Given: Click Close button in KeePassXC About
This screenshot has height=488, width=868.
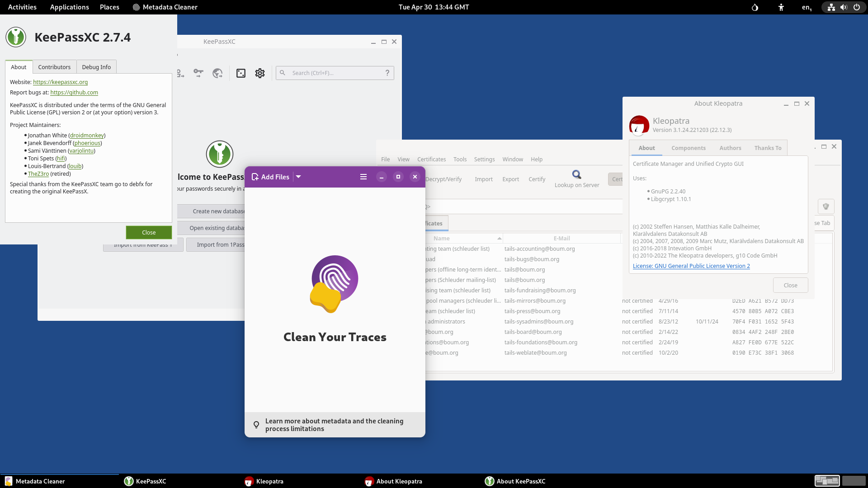Looking at the screenshot, I should pos(148,232).
